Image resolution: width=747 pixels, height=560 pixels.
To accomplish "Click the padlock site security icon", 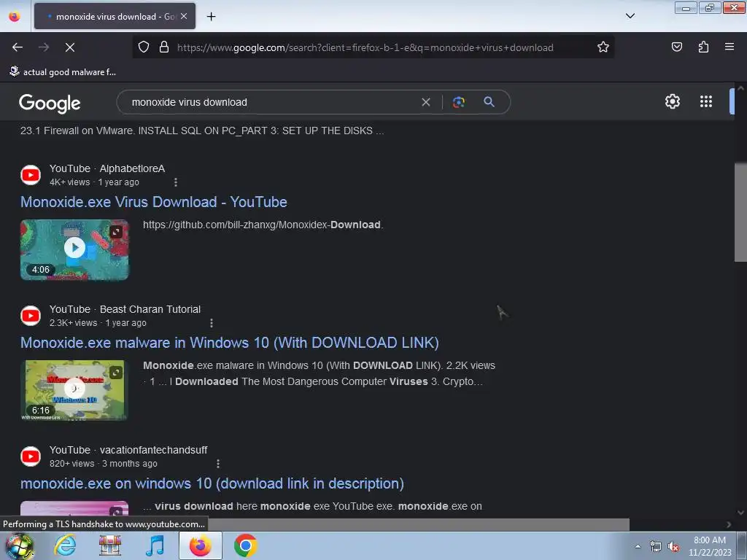I will [x=164, y=47].
